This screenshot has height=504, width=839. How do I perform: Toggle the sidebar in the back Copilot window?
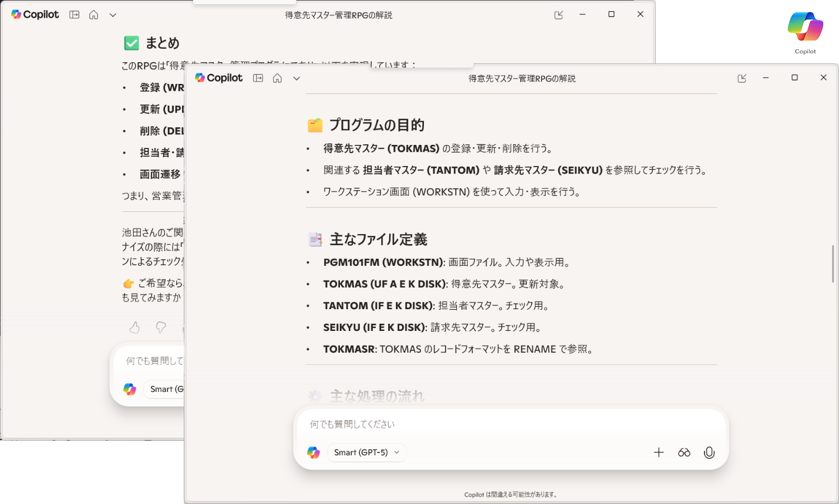(x=74, y=15)
